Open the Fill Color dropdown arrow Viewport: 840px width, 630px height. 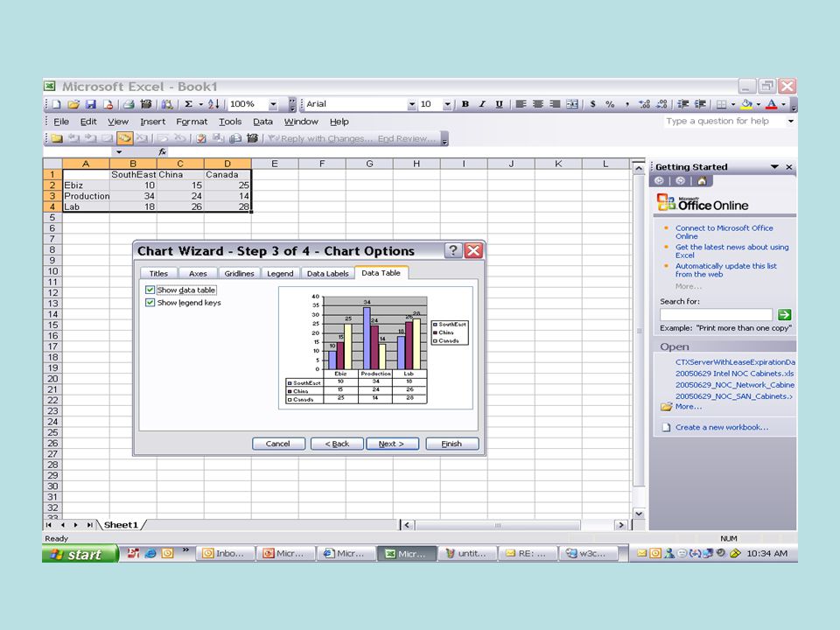click(759, 104)
